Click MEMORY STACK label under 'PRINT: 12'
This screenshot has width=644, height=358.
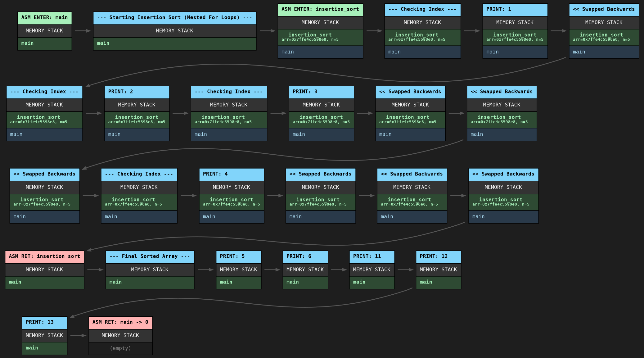[438, 270]
